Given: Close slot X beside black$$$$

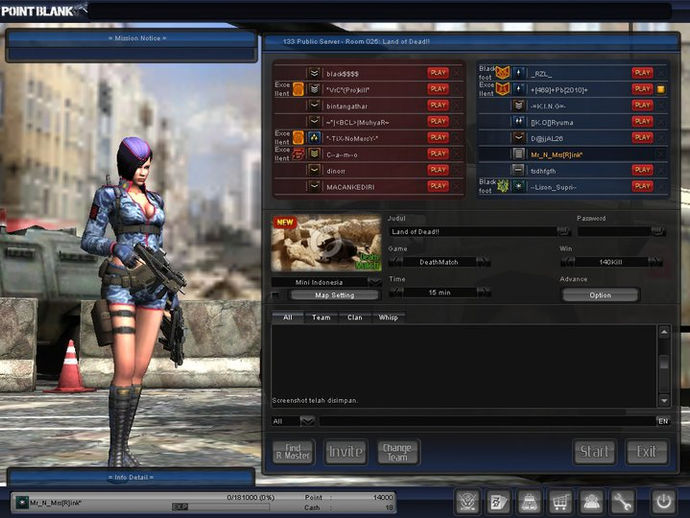Looking at the screenshot, I should click(457, 73).
